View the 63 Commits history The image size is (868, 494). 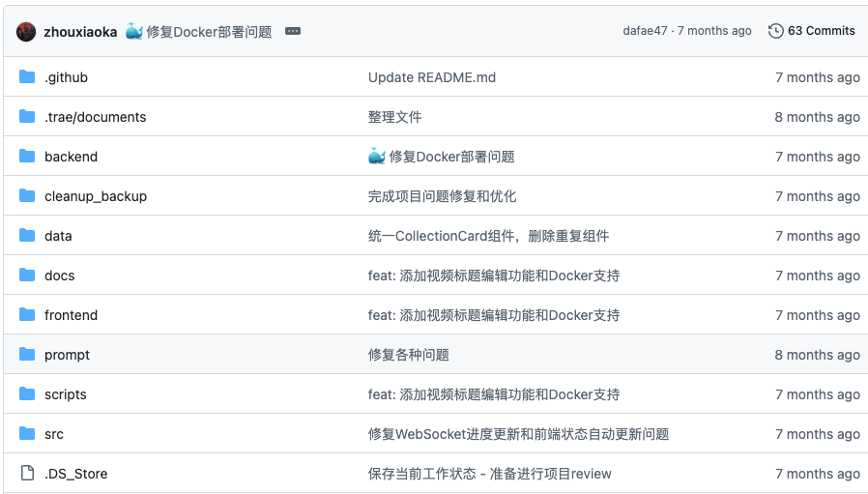point(821,31)
